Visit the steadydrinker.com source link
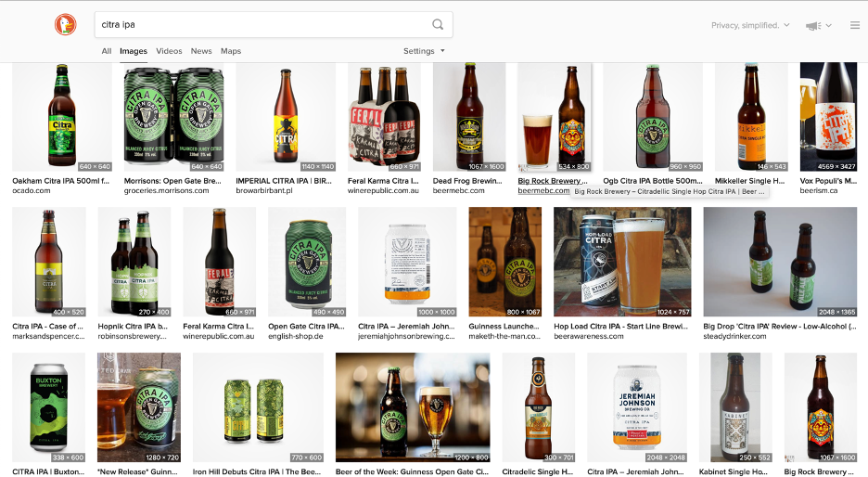Viewport: 868px width, 477px height. click(734, 336)
